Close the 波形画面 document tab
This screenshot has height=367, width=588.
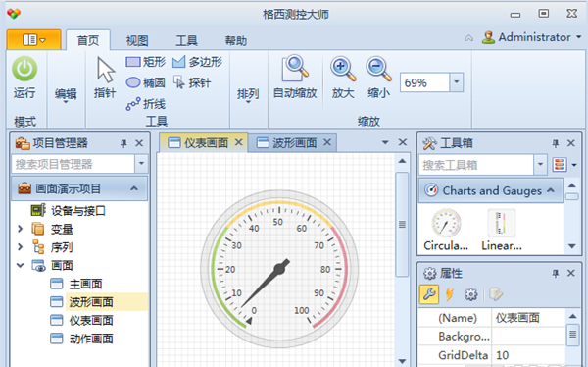coord(327,142)
